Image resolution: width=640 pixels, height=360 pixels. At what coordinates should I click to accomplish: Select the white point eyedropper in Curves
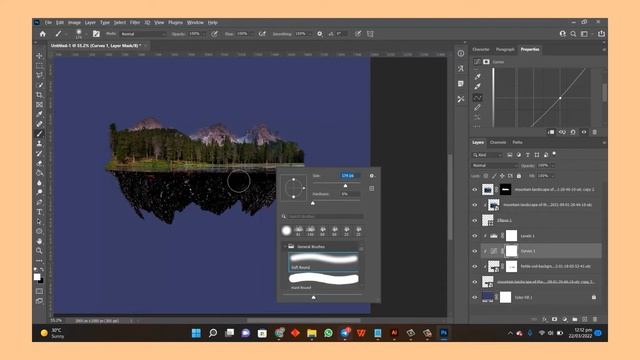(x=478, y=86)
